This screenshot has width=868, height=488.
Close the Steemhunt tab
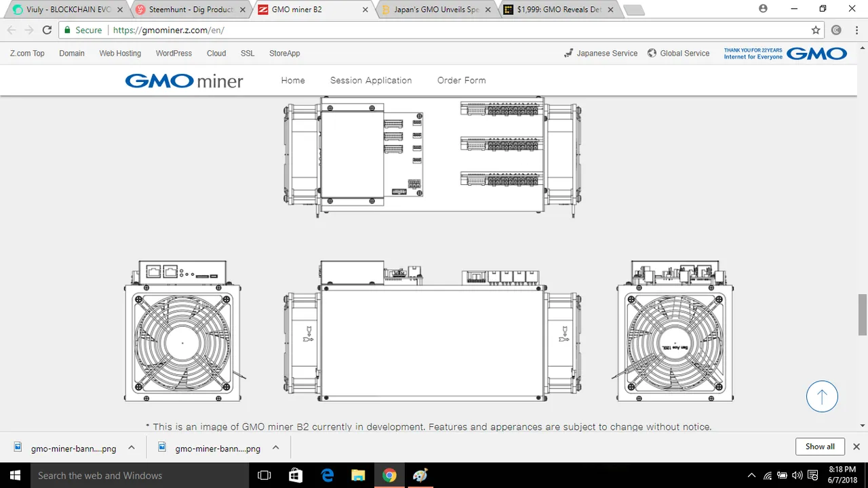coord(243,9)
